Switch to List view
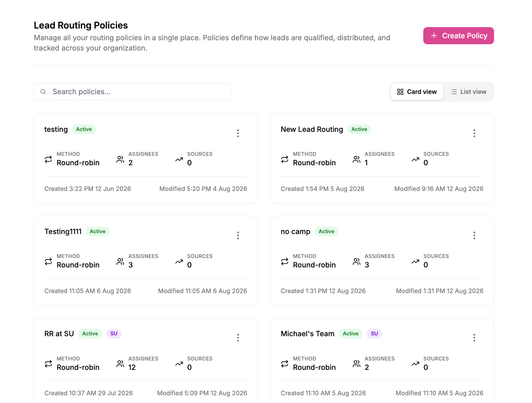 (x=468, y=92)
